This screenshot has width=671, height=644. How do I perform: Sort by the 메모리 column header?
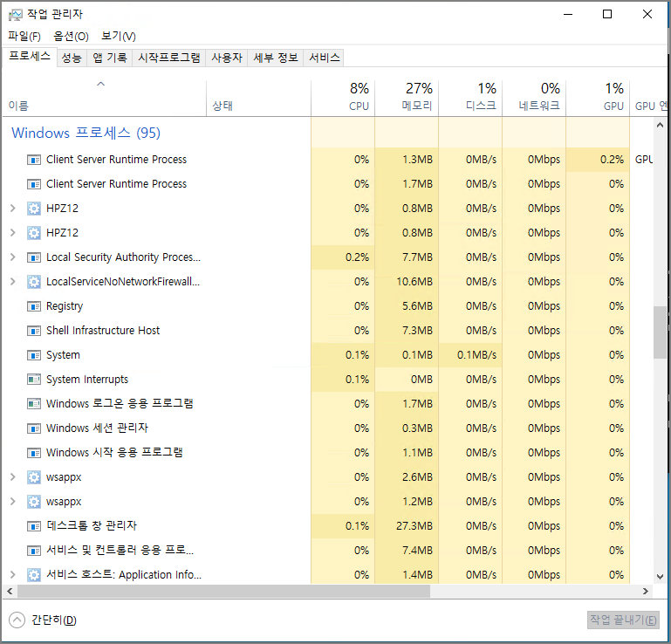pyautogui.click(x=407, y=99)
